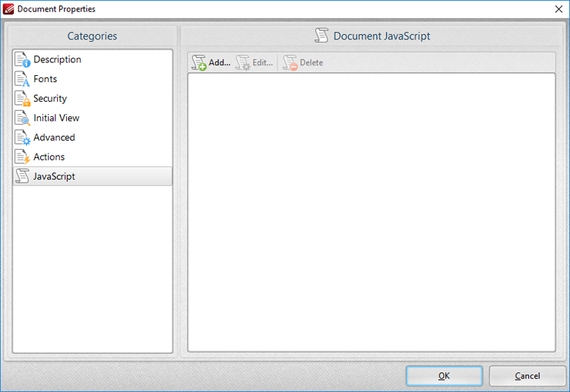Screen dimensions: 570x392
Task: Click the JavaScript scroll icon in categories
Action: pos(22,176)
